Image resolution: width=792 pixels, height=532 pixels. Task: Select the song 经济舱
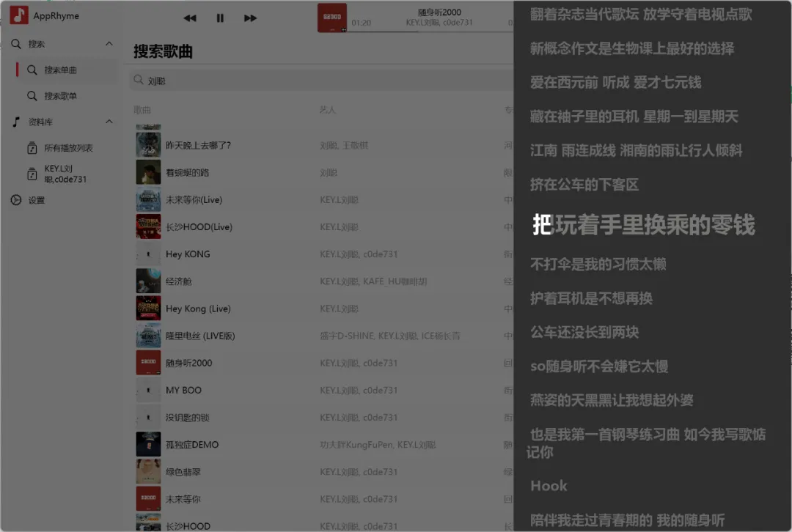[x=178, y=281]
